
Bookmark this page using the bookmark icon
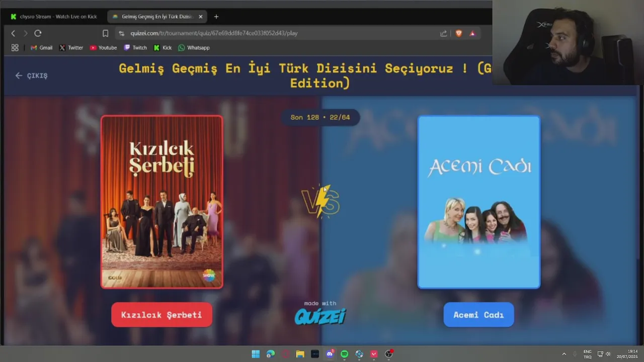click(x=105, y=33)
